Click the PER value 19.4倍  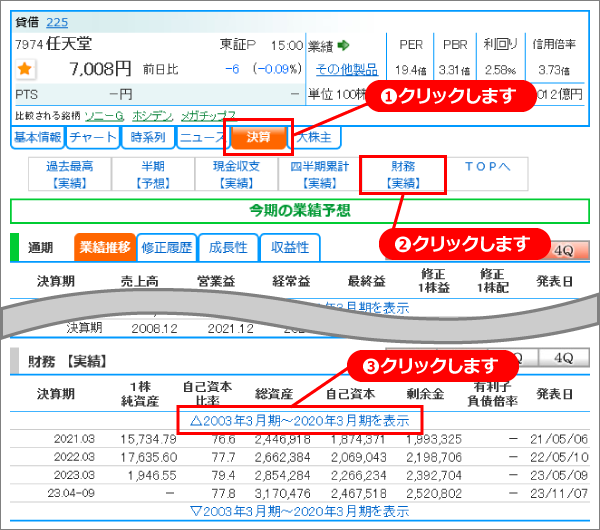[x=411, y=70]
